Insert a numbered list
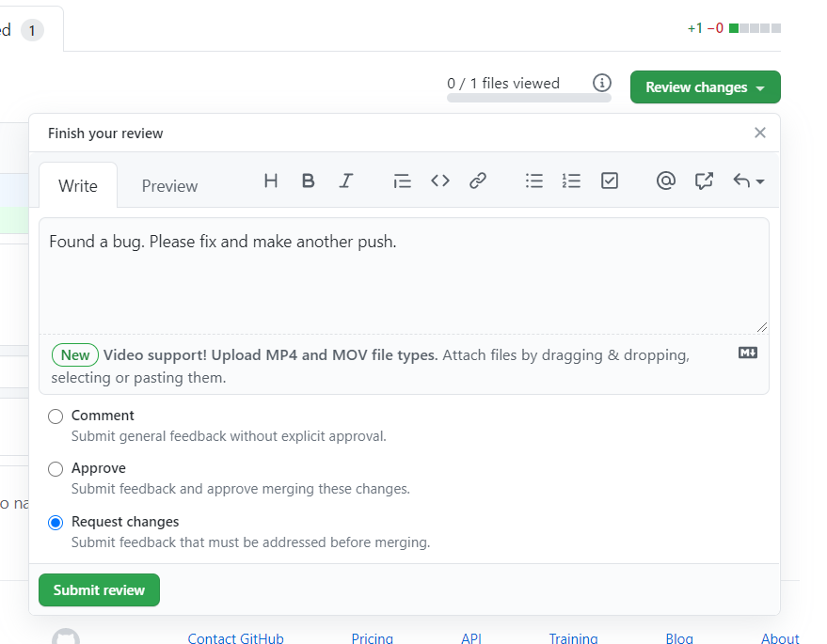 coord(571,181)
